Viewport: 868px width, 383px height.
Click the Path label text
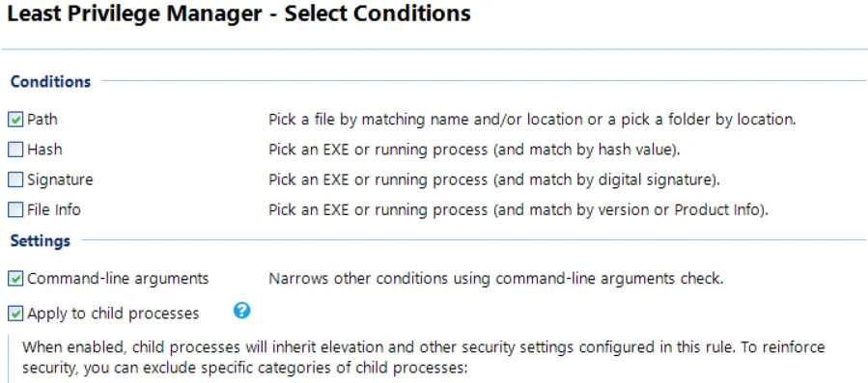coord(42,120)
